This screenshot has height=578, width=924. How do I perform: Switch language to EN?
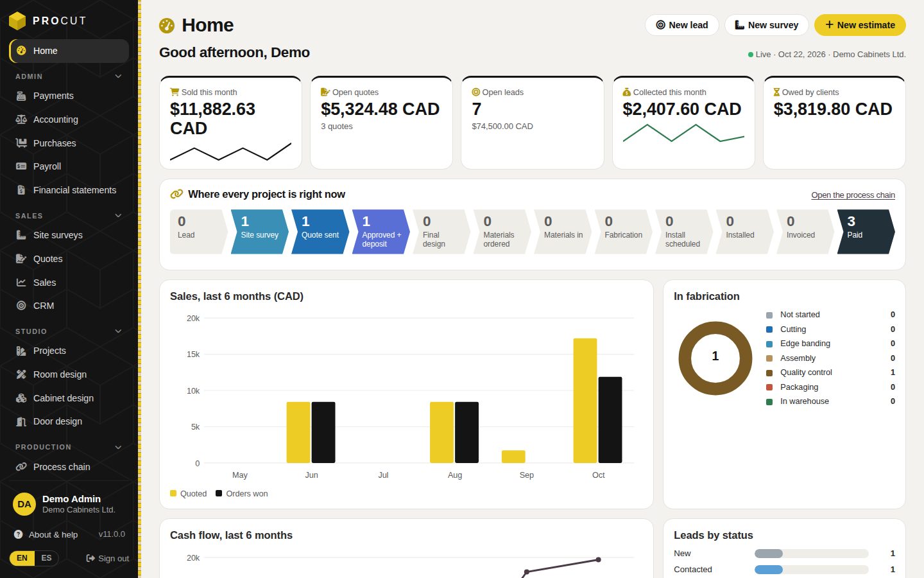pyautogui.click(x=22, y=558)
